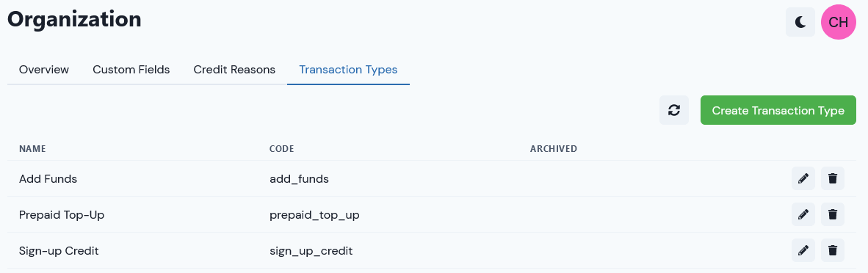
Task: Edit the Sign-up Credit transaction type
Action: click(x=803, y=250)
